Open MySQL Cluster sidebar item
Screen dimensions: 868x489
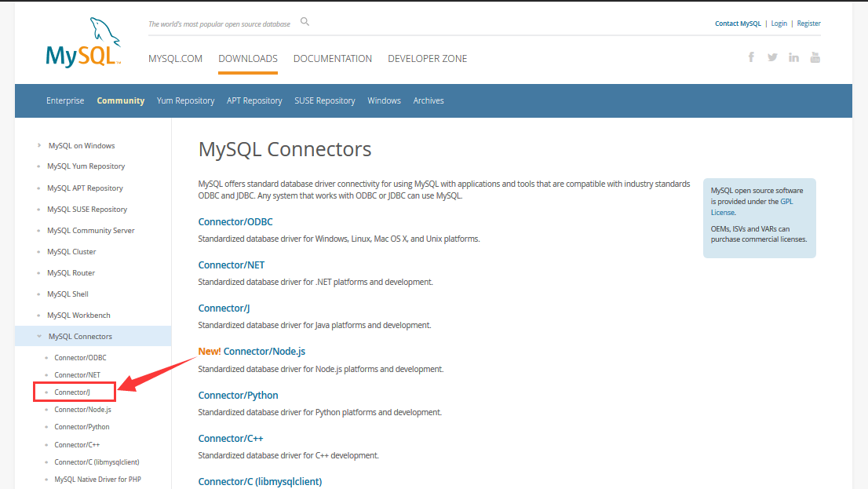71,251
